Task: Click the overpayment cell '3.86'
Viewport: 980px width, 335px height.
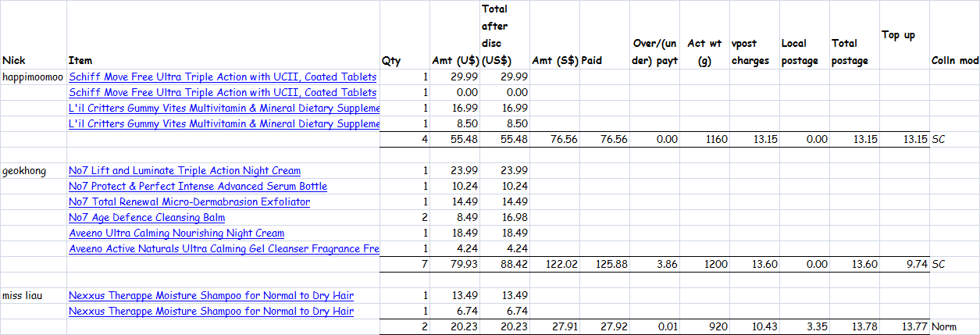Action: [x=654, y=265]
